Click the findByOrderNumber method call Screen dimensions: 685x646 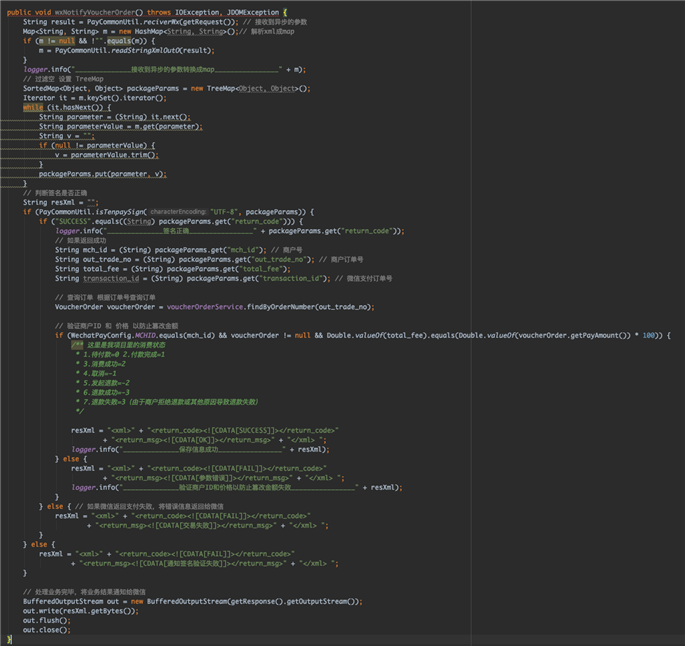280,307
